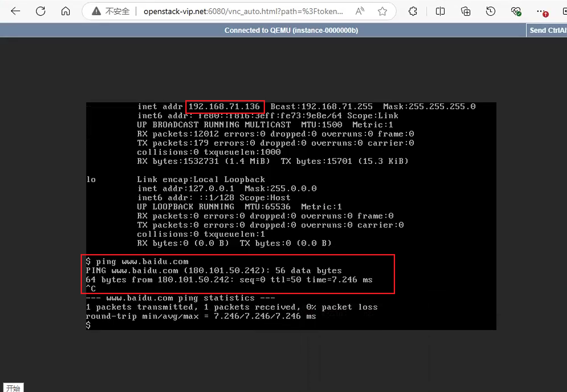
Task: Click the 开始 start button
Action: (x=13, y=388)
